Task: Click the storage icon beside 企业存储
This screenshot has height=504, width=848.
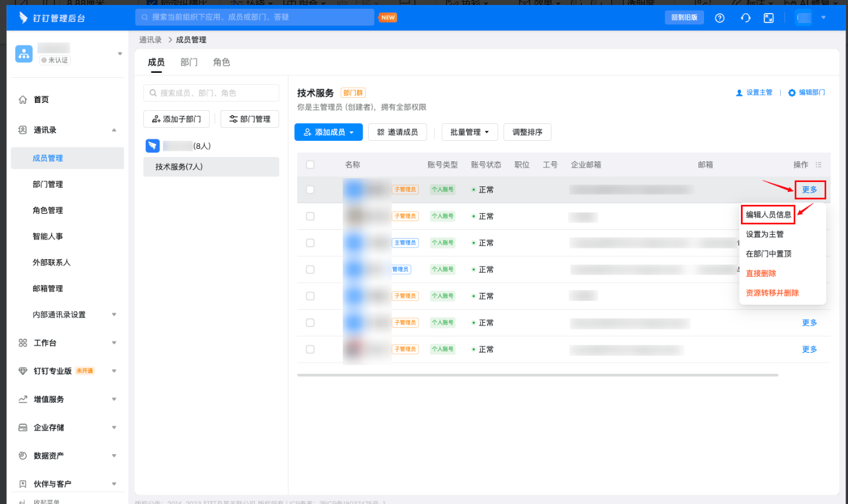Action: pos(23,427)
